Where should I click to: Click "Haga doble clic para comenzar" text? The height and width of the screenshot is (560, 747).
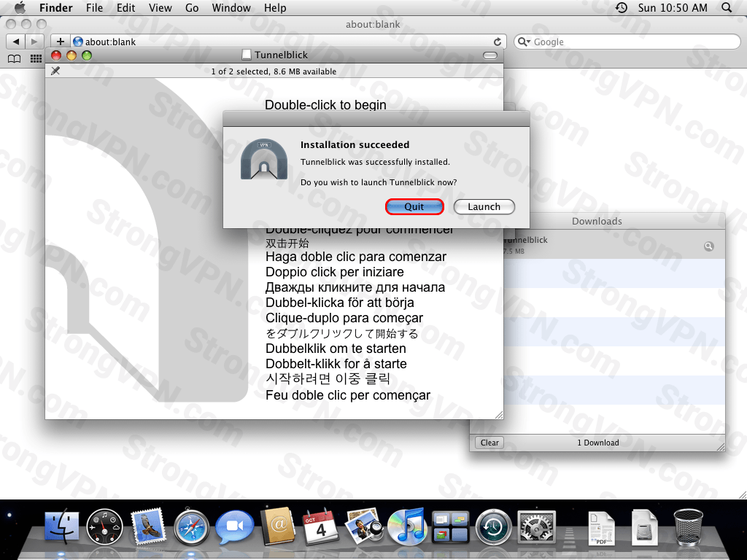pos(356,257)
